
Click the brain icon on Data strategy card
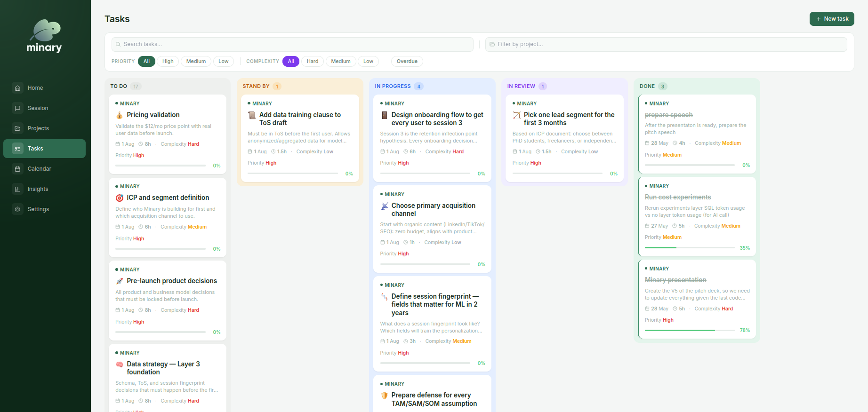[x=120, y=364]
